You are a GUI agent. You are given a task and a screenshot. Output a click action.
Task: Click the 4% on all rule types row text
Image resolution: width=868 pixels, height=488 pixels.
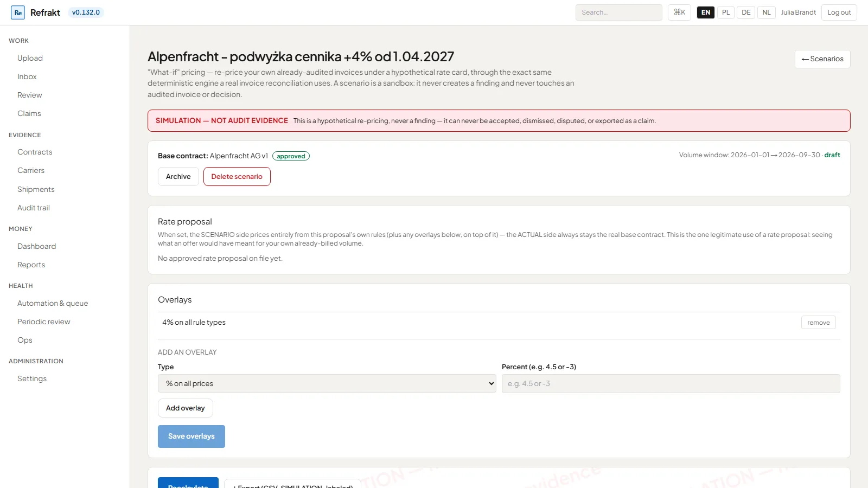pos(194,322)
